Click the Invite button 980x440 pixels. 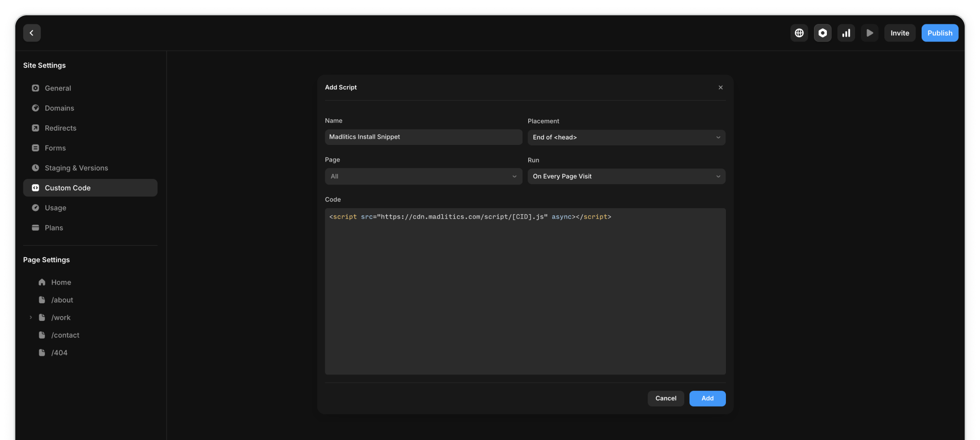click(x=900, y=33)
